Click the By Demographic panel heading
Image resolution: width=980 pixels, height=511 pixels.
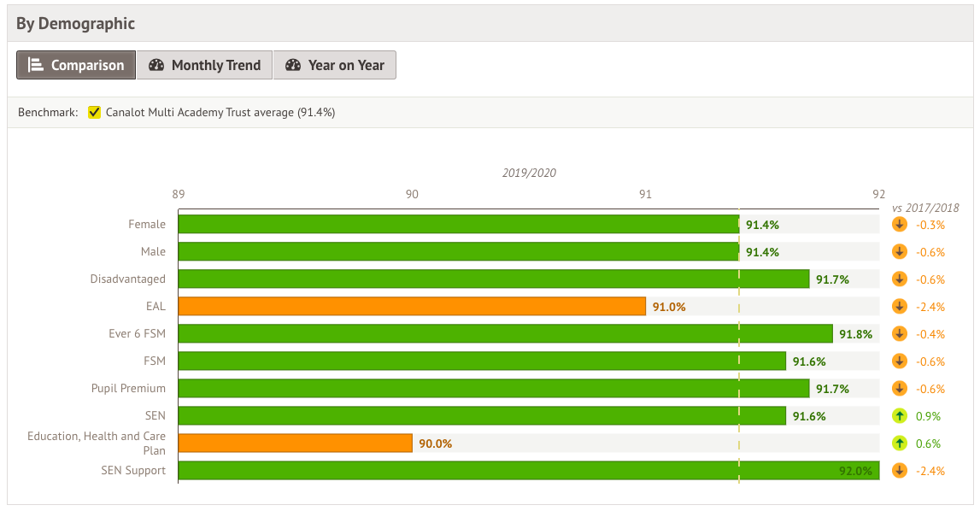pyautogui.click(x=76, y=24)
